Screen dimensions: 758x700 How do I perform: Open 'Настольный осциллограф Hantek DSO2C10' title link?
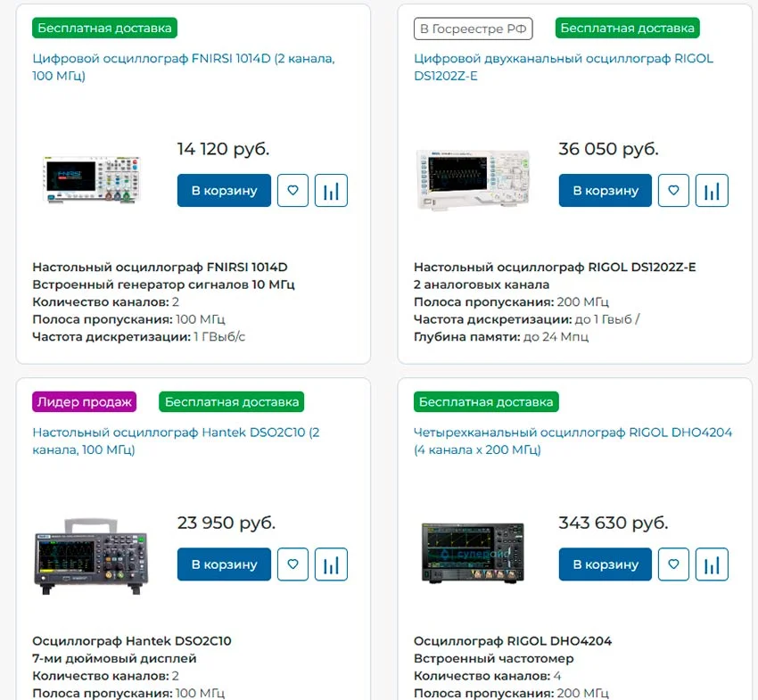coord(176,441)
